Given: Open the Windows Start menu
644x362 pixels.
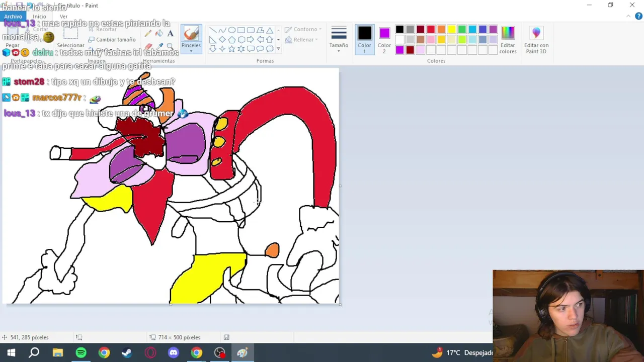Looking at the screenshot, I should [11, 353].
